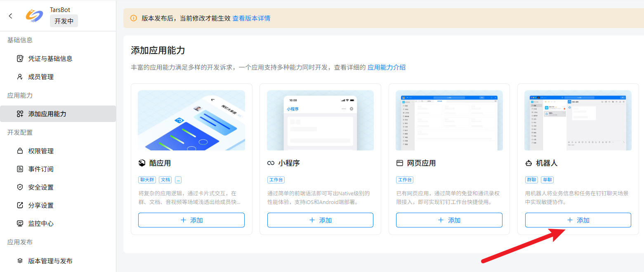Screen dimensions: 644x272
Task: Open the 查看版本详情 link
Action: click(x=251, y=18)
